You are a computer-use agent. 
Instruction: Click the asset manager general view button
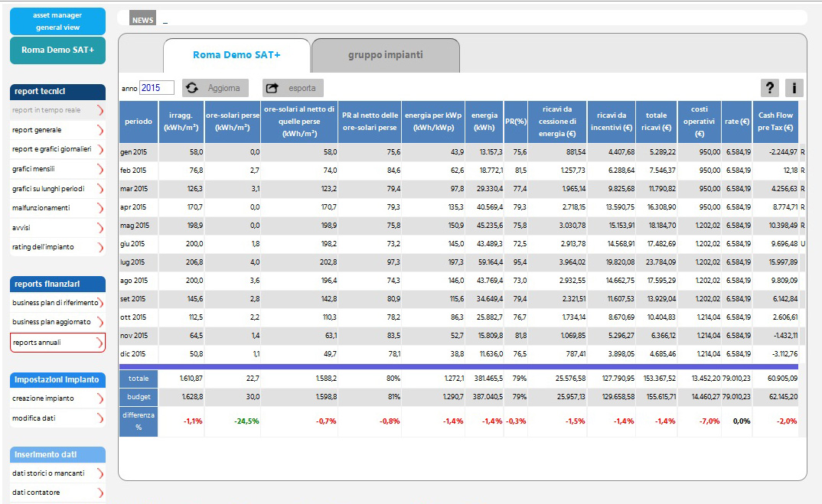(57, 21)
